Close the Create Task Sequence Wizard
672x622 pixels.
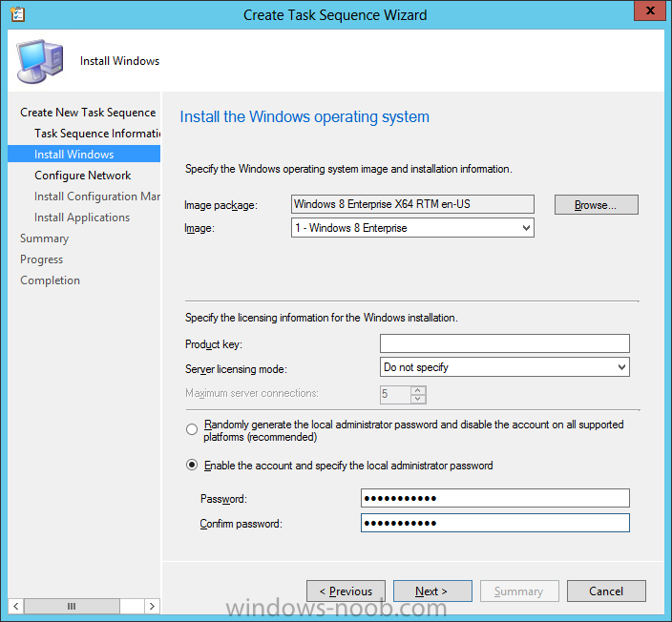pyautogui.click(x=650, y=10)
